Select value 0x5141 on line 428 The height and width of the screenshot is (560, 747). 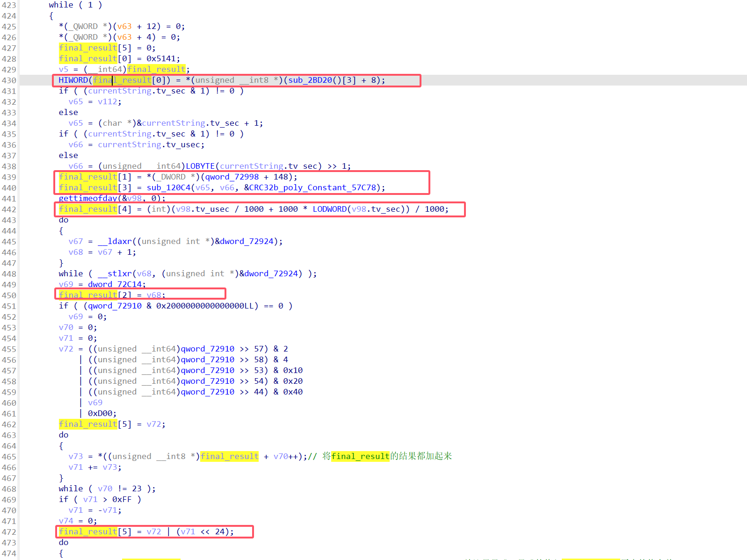point(161,59)
